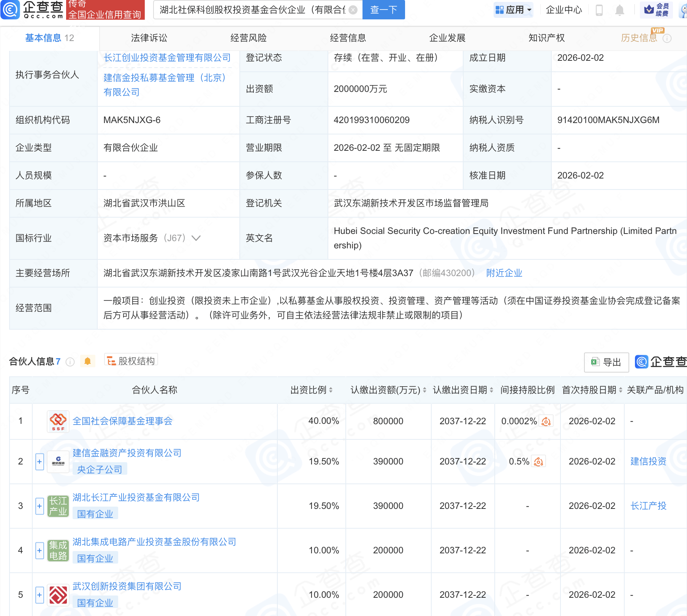687x616 pixels.
Task: Click the partner info monitoring bell
Action: click(87, 361)
